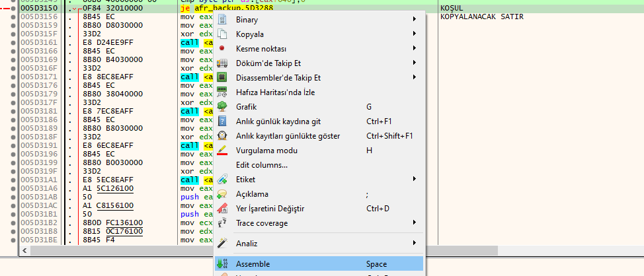Click bytes E8 D24EE9FF
The width and height of the screenshot is (644, 276).
(108, 42)
